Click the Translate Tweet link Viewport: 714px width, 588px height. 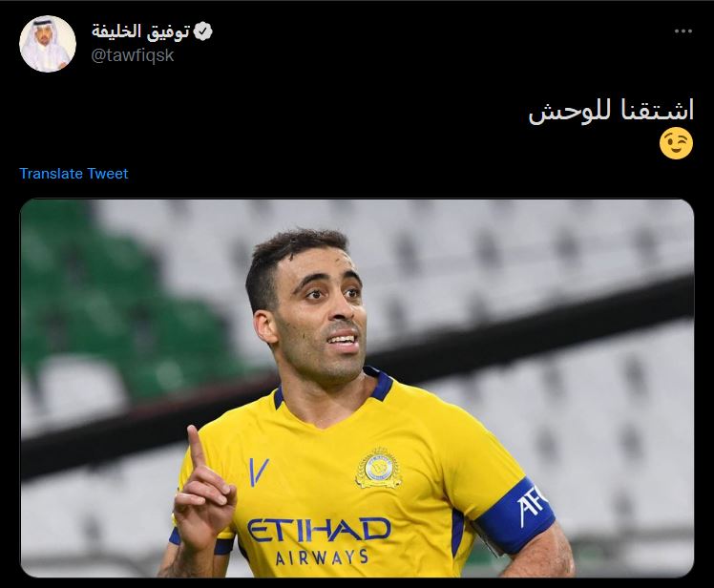73,174
